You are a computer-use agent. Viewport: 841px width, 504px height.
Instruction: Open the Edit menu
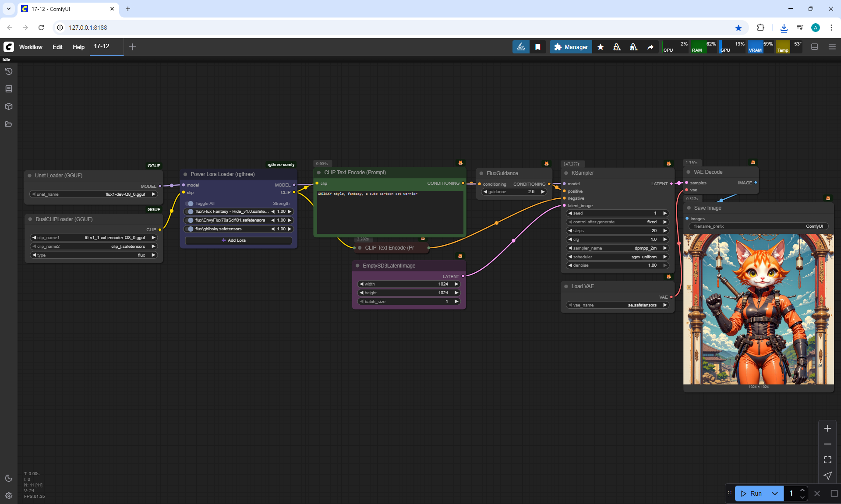(x=57, y=47)
